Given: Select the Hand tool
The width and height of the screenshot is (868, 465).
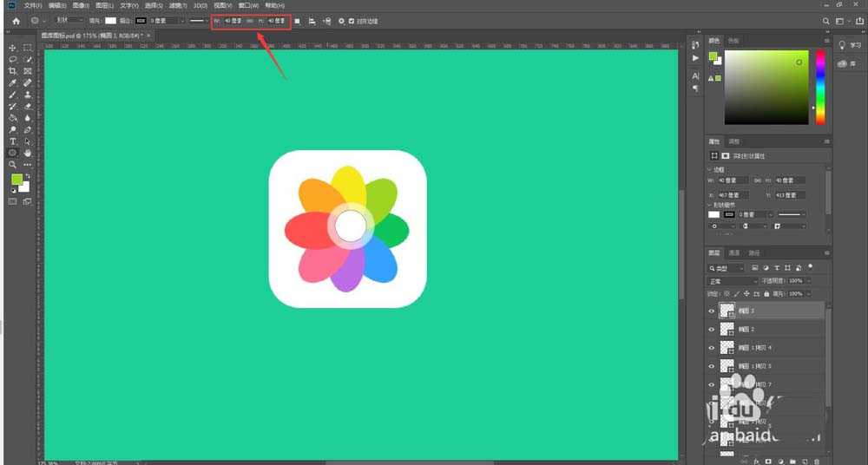Looking at the screenshot, I should pos(28,153).
